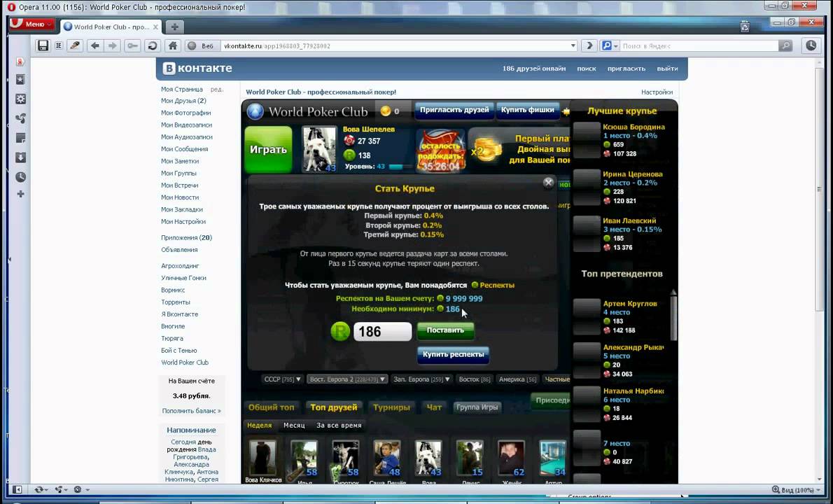Open the СССР rooms dropdown
Viewport: 833px width, 504px height.
point(282,379)
